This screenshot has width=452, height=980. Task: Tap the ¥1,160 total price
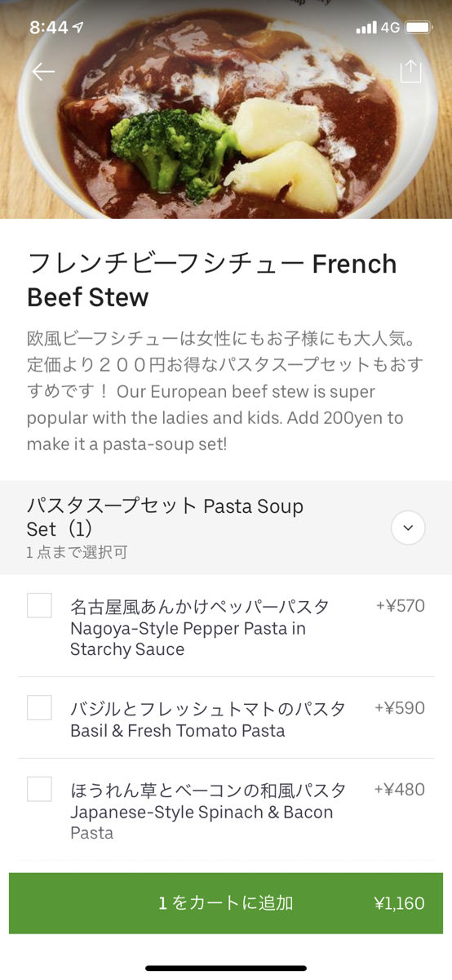(x=399, y=903)
